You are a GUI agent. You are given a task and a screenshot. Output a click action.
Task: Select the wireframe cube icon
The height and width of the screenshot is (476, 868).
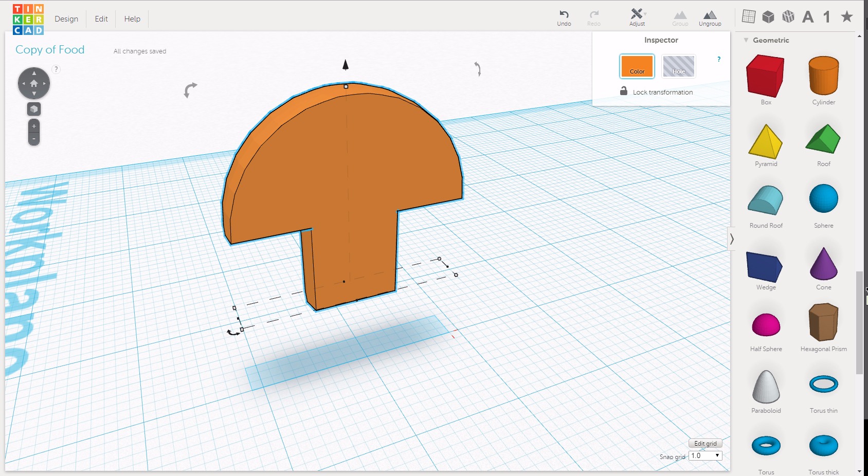(x=788, y=16)
